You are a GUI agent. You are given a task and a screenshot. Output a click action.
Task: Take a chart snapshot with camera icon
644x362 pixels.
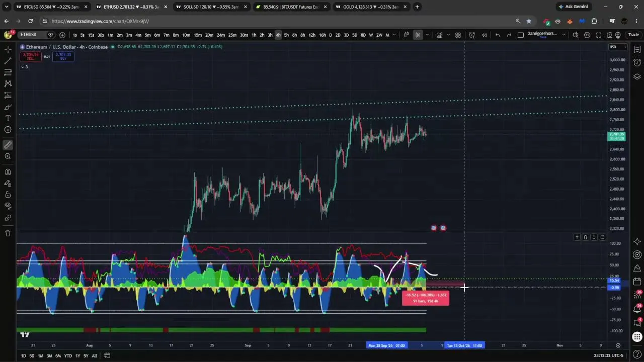coord(610,35)
